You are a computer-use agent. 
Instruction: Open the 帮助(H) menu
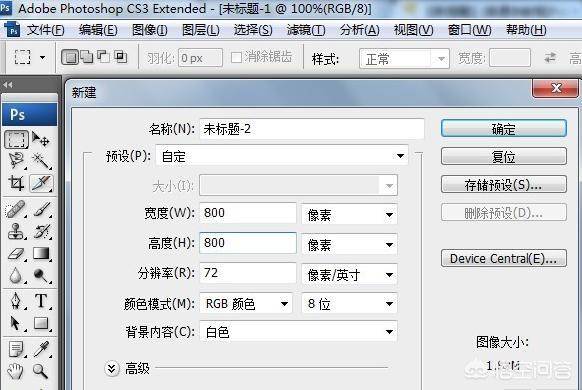click(x=526, y=30)
